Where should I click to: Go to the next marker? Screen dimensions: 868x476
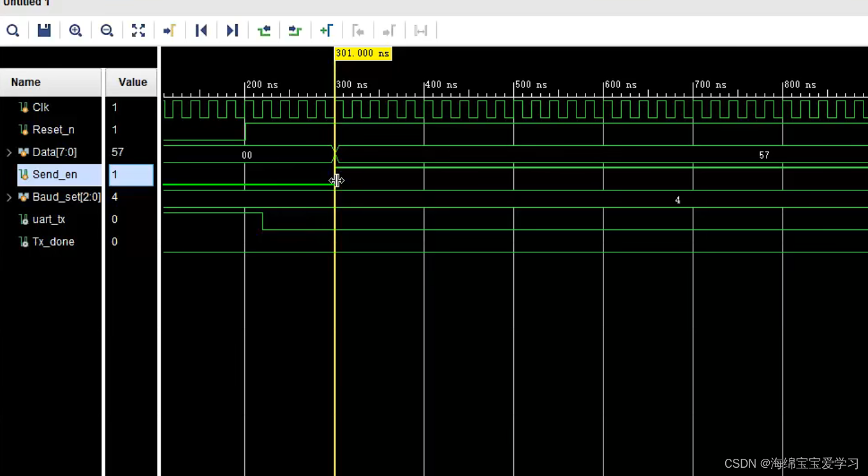pyautogui.click(x=389, y=31)
